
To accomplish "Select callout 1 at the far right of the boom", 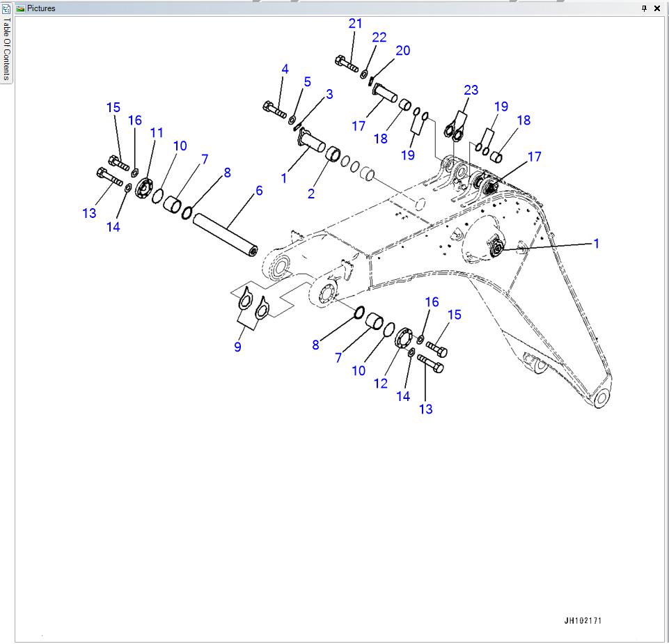I will [x=597, y=243].
